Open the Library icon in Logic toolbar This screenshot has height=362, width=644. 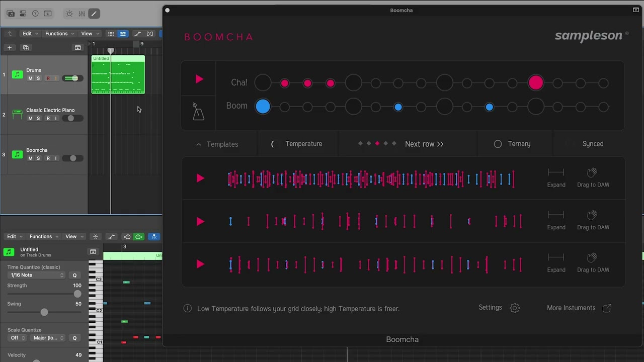pyautogui.click(x=11, y=14)
